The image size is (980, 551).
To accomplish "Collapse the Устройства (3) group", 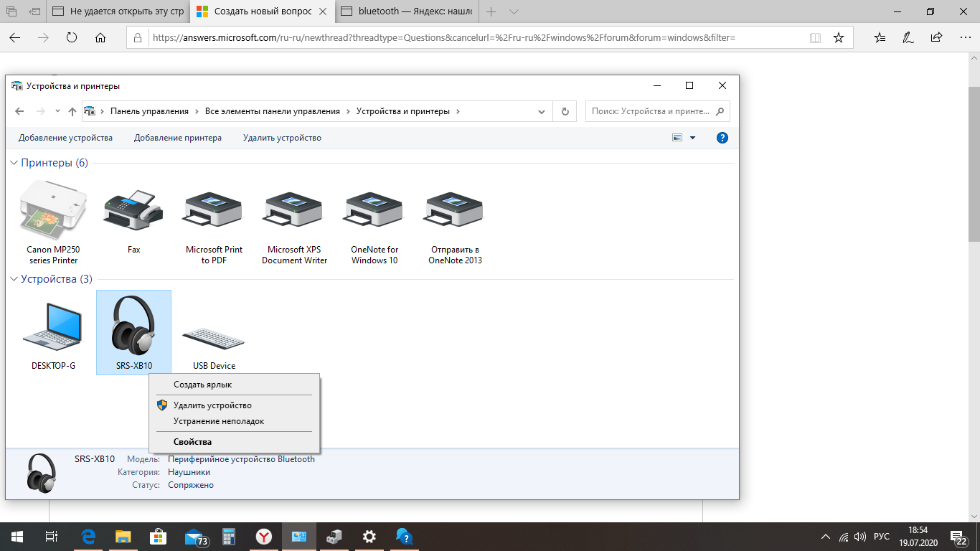I will [x=14, y=279].
